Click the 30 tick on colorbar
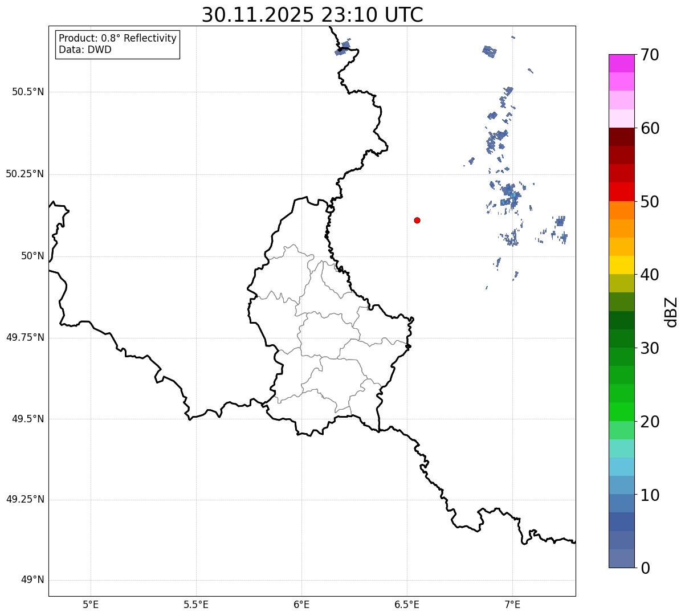685x616 pixels. pyautogui.click(x=650, y=348)
